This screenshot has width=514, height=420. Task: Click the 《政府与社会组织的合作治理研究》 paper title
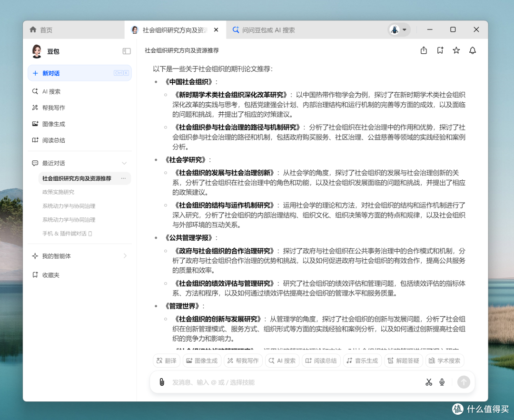pyautogui.click(x=225, y=251)
